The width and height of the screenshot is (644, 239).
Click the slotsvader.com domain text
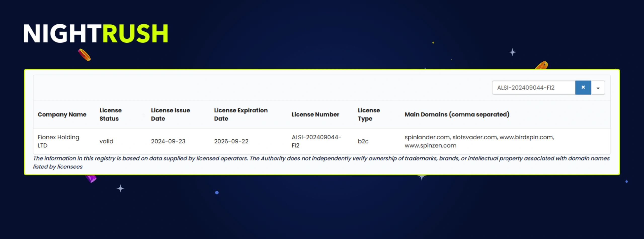[x=474, y=137]
